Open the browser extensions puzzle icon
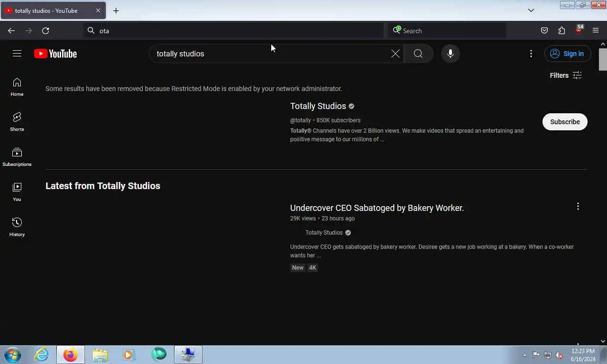607x364 pixels. point(561,31)
